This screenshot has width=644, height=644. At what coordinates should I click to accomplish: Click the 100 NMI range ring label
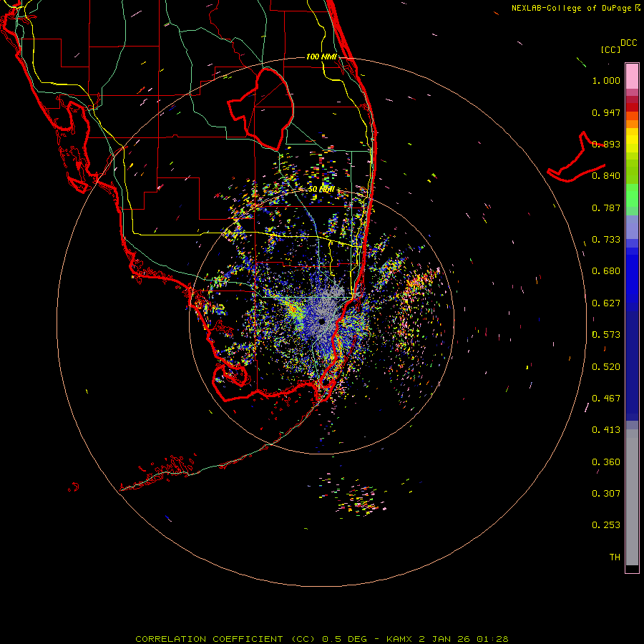coord(321,57)
